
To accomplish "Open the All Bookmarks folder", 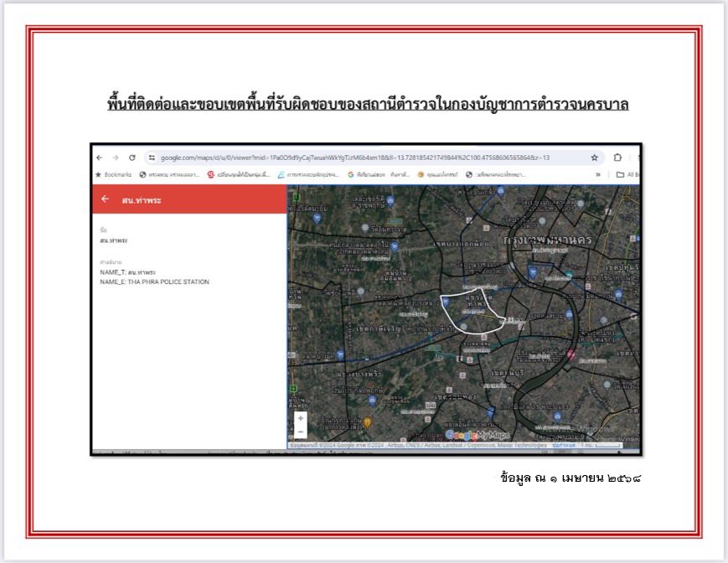I will (627, 174).
